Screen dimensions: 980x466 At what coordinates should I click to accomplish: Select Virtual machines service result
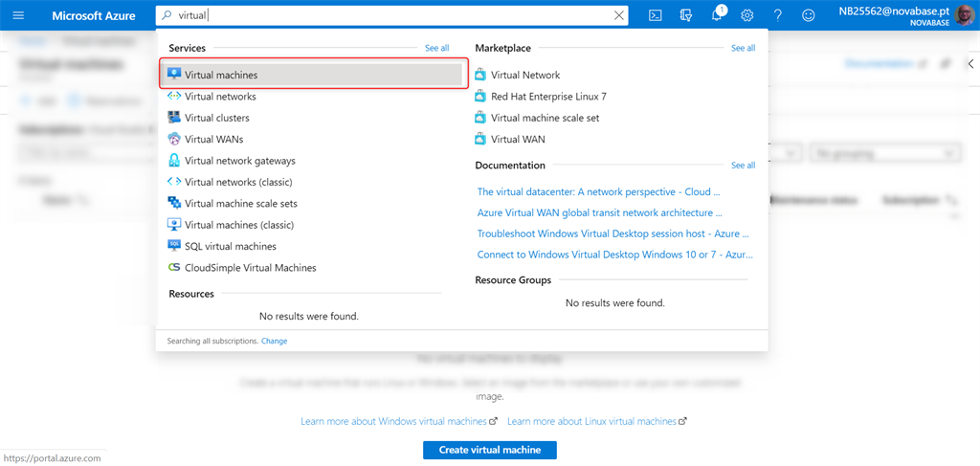pyautogui.click(x=221, y=75)
